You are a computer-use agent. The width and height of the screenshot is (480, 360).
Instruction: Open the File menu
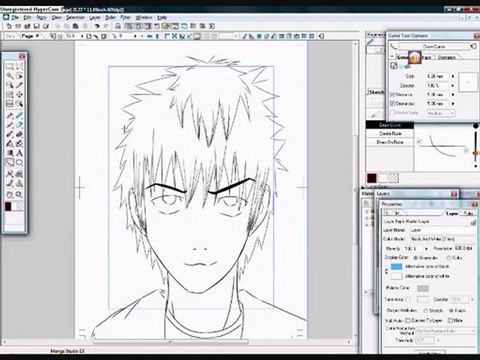pyautogui.click(x=15, y=17)
